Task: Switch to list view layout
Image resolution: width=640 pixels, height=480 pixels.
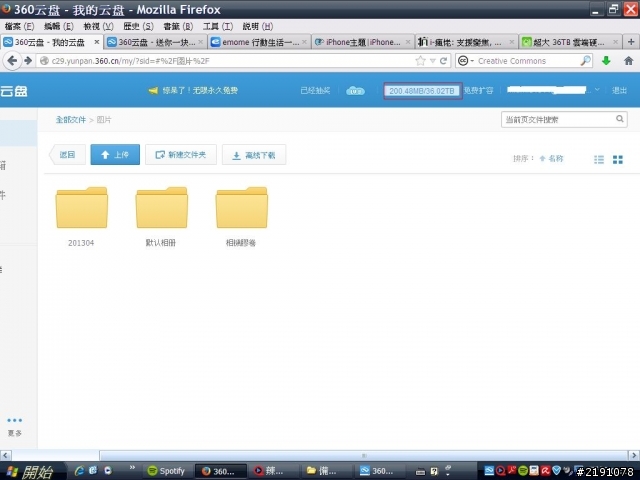Action: click(x=599, y=160)
